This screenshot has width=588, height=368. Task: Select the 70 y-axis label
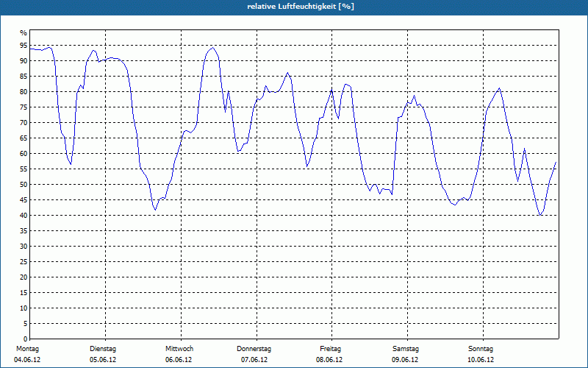(x=24, y=123)
